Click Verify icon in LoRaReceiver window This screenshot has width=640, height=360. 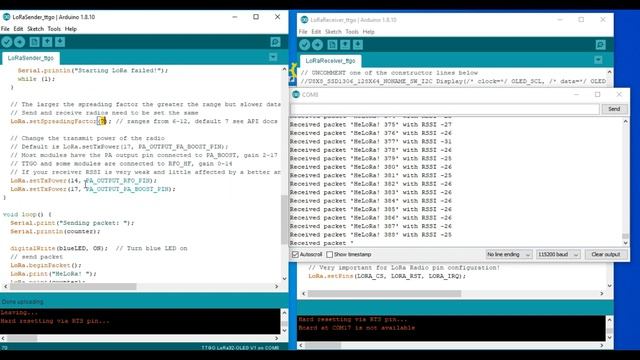[304, 45]
